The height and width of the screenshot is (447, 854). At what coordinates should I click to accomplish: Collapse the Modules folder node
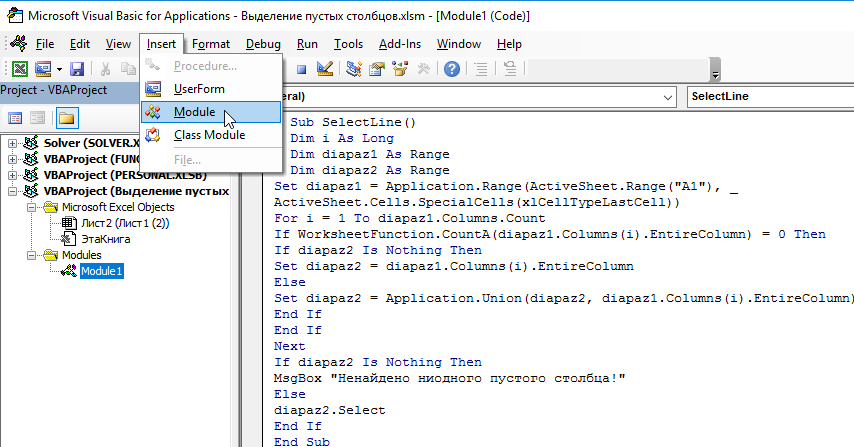coord(32,255)
